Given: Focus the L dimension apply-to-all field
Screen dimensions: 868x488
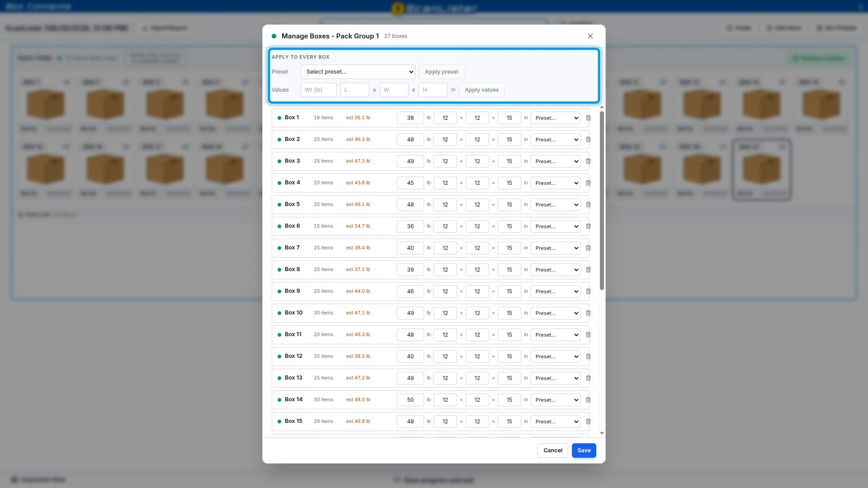Looking at the screenshot, I should pos(354,90).
